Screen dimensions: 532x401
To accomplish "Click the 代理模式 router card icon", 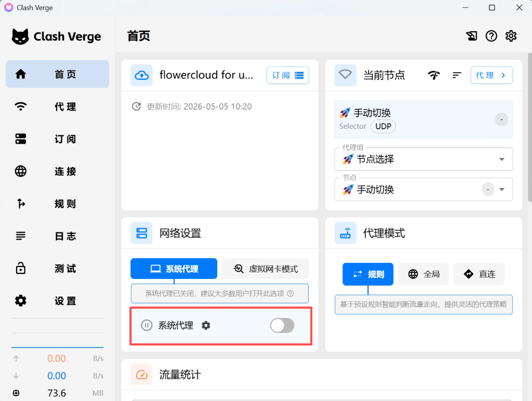I will pos(345,233).
